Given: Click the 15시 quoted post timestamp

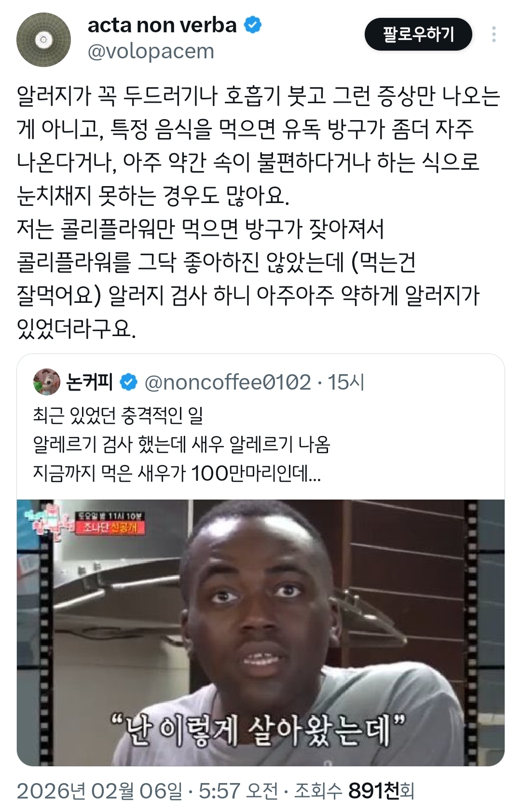Looking at the screenshot, I should point(346,382).
